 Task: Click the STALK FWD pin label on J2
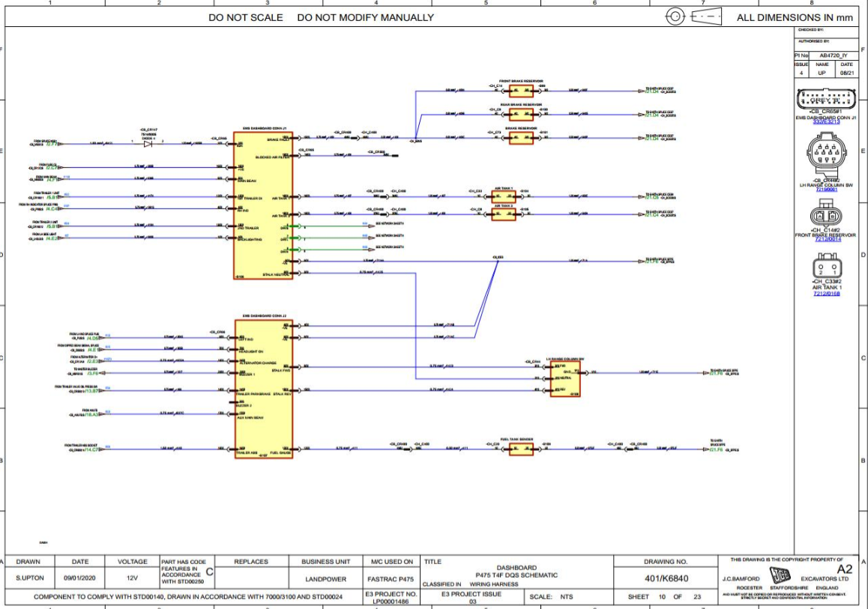click(x=282, y=371)
